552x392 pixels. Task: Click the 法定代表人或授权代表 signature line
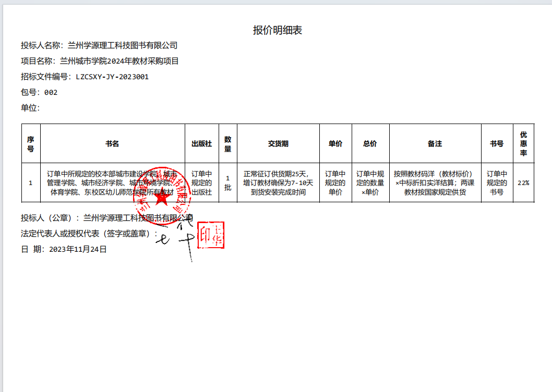pos(89,234)
